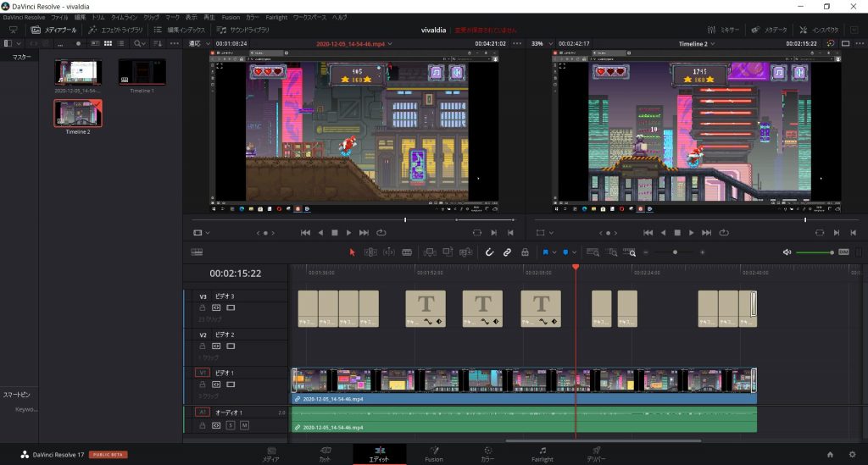868x465 pixels.
Task: Switch to the Fusion page tab
Action: (x=434, y=454)
